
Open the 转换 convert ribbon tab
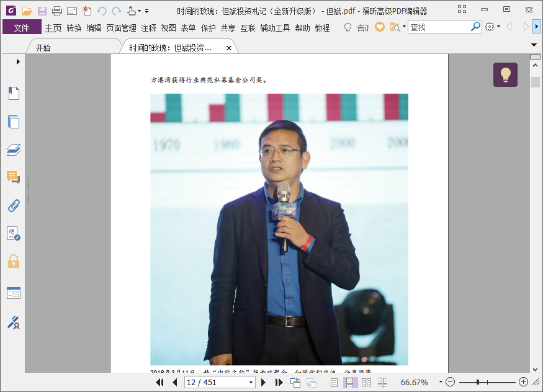pos(74,28)
